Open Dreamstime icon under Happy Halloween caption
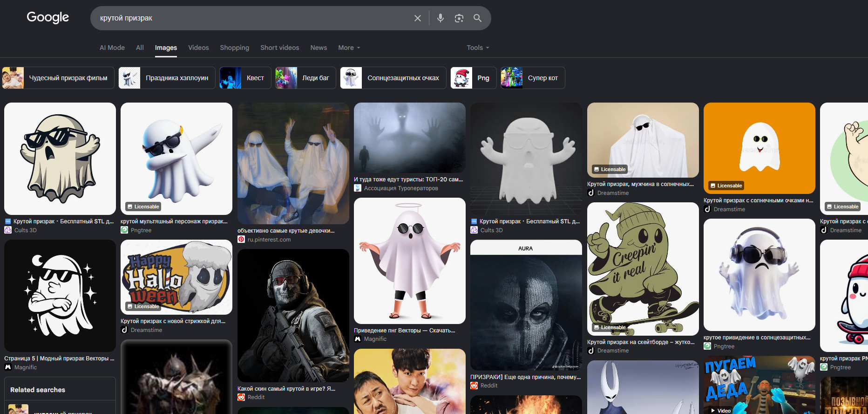 (124, 330)
